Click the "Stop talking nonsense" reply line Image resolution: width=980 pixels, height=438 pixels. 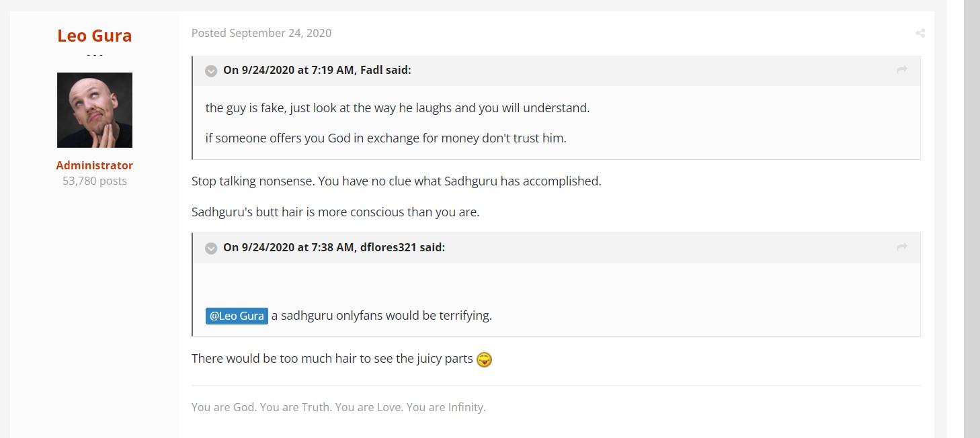(x=396, y=181)
